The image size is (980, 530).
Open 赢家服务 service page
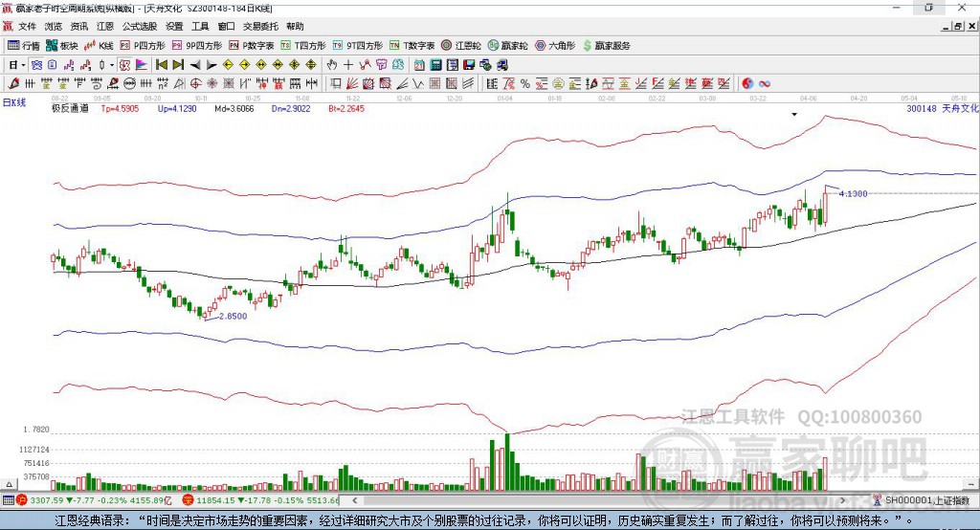point(606,46)
